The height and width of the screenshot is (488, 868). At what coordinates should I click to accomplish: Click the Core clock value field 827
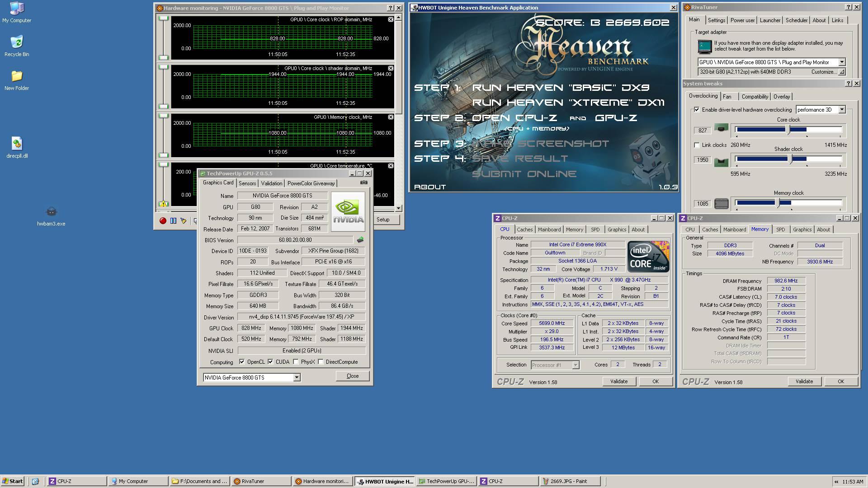(703, 130)
